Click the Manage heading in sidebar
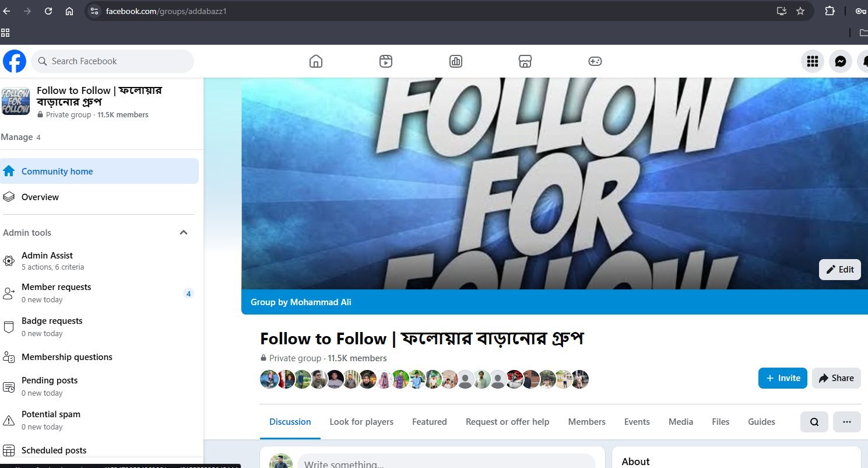This screenshot has width=868, height=468. (16, 137)
